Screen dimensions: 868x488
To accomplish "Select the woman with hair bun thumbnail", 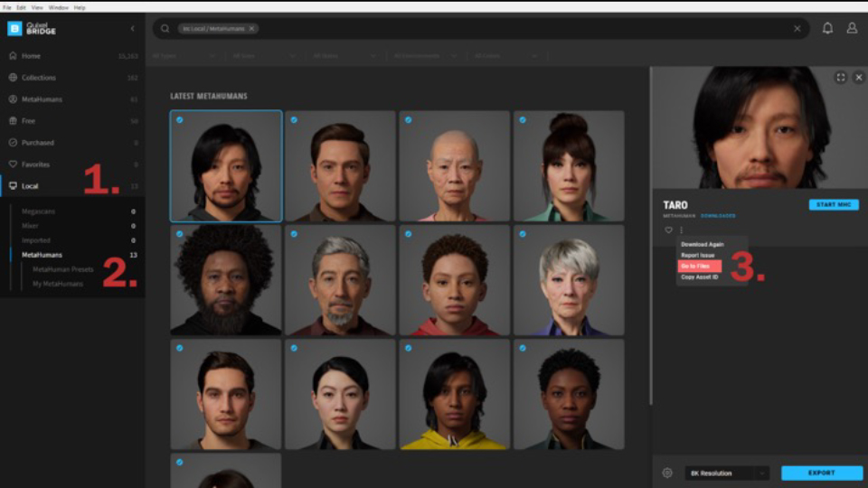I will coord(569,166).
